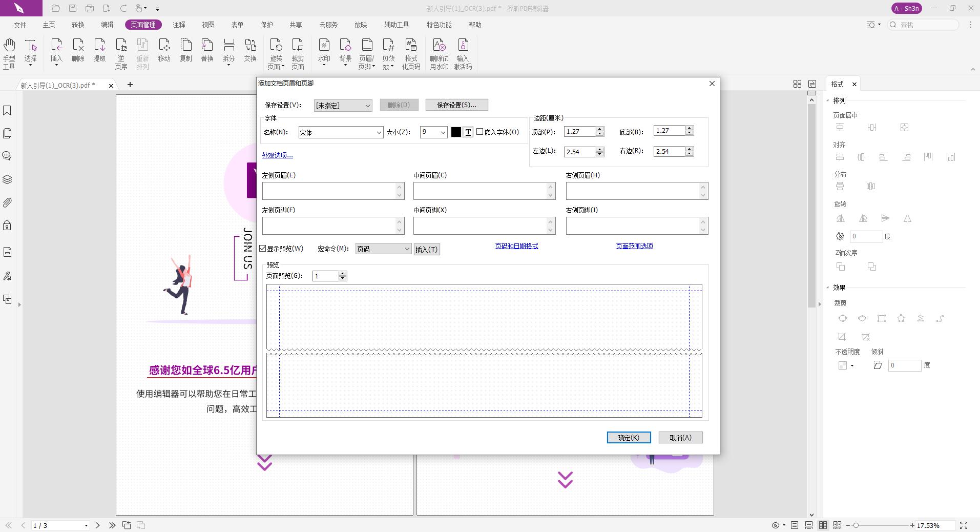The image size is (980, 532).
Task: Click the 页码和日期格式 link
Action: tap(516, 245)
